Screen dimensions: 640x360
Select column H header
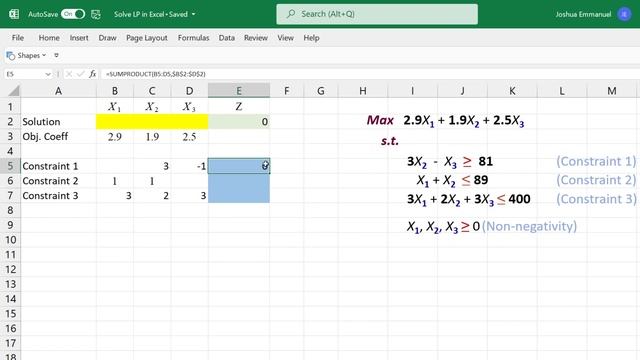[362, 91]
